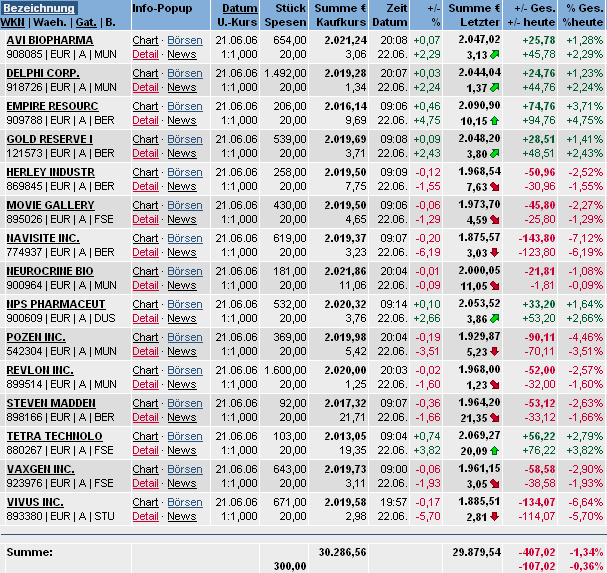Click the value 2.090,90 for EMPIRE RESOURC

click(x=480, y=105)
